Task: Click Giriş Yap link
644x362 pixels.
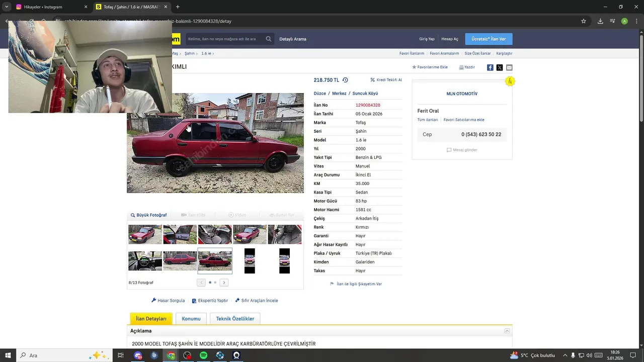Action: (427, 39)
